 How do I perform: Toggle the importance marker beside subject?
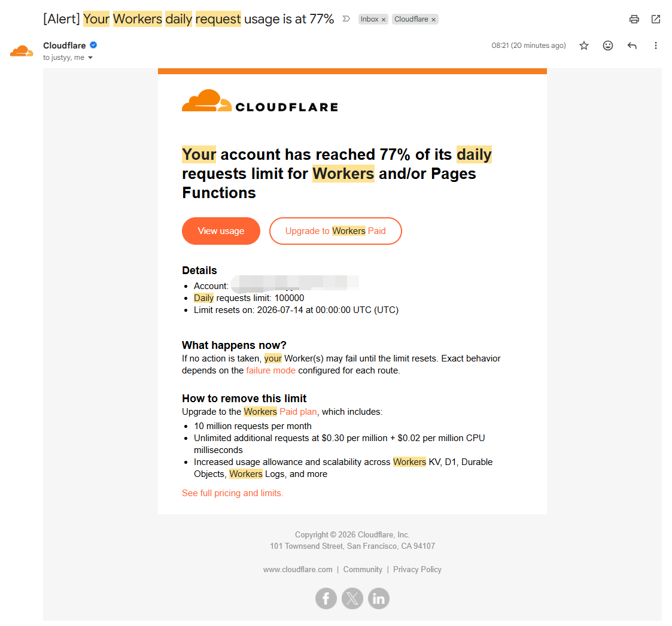(x=346, y=19)
